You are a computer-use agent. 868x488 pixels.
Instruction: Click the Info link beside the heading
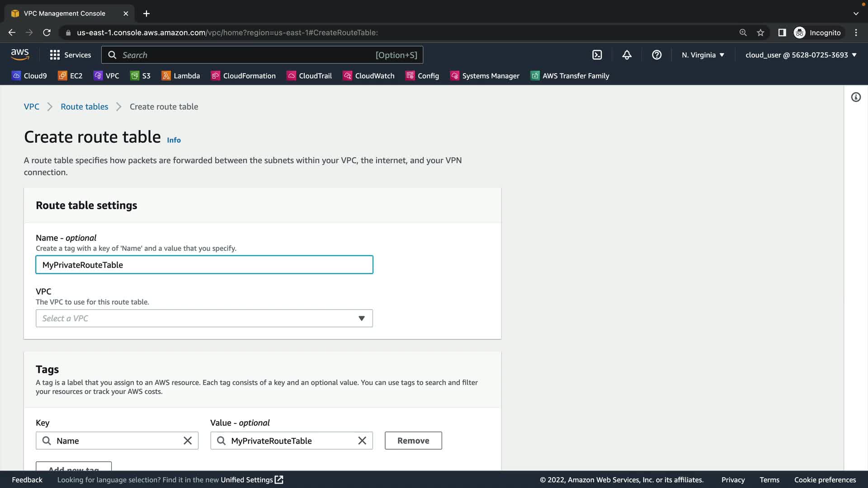point(174,140)
